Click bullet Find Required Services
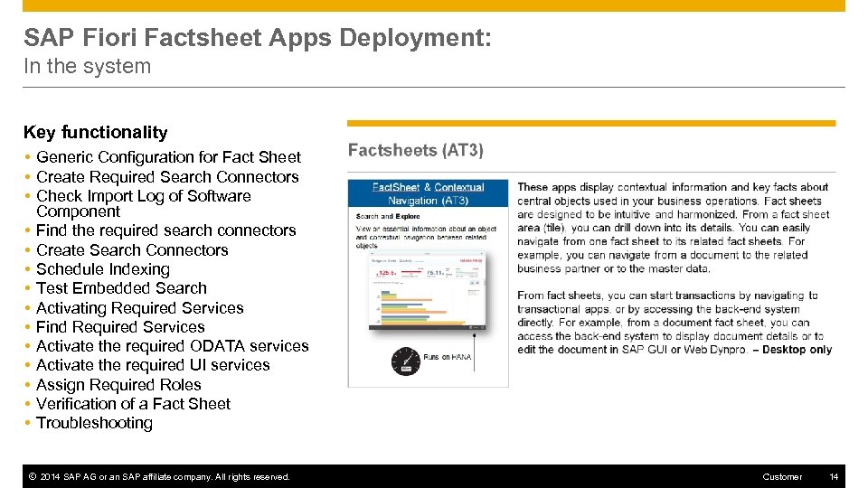The height and width of the screenshot is (488, 868). click(x=120, y=327)
